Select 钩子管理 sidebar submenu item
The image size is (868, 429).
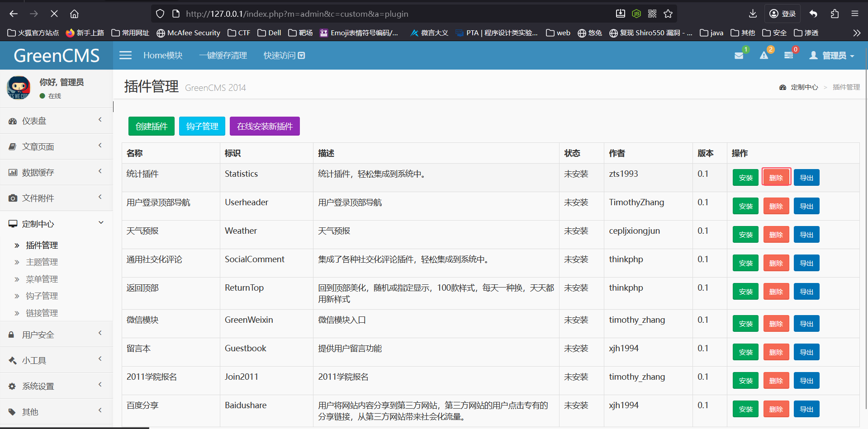[x=42, y=296]
